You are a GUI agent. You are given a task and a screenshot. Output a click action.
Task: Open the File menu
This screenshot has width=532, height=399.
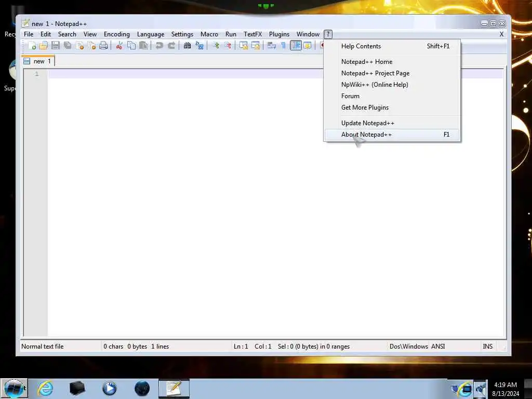click(x=29, y=34)
